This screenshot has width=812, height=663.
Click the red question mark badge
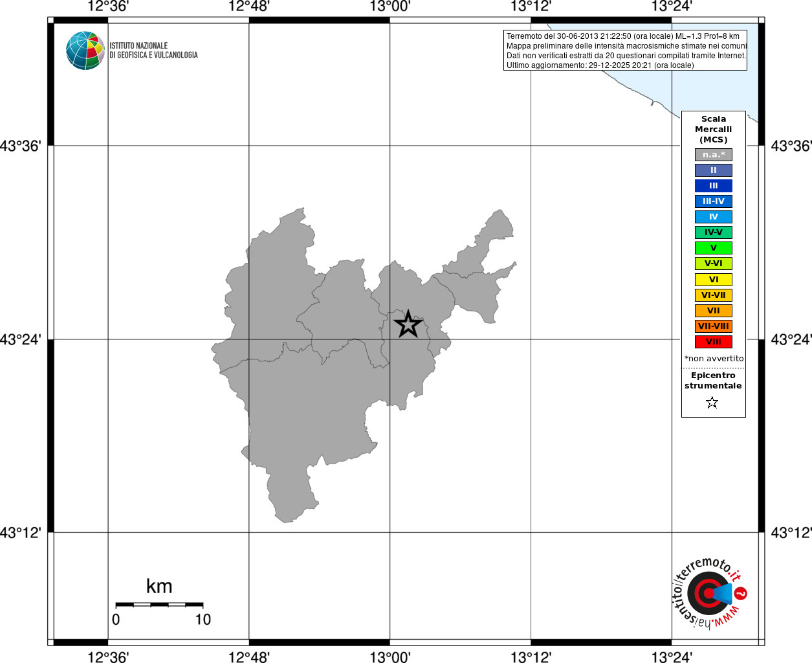click(x=741, y=593)
